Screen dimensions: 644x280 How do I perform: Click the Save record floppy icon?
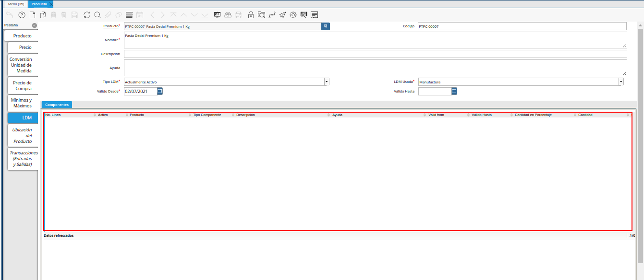pyautogui.click(x=74, y=15)
